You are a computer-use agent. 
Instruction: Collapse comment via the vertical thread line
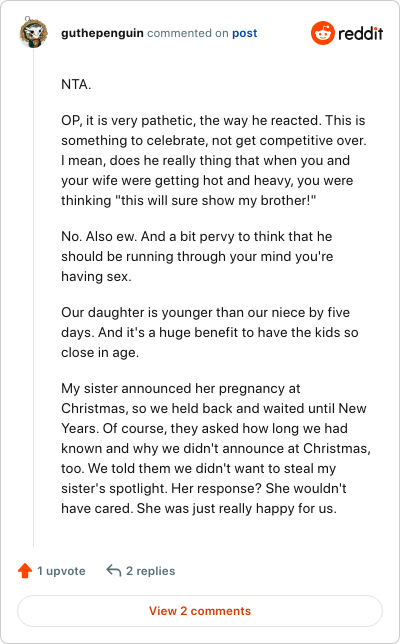[33, 298]
